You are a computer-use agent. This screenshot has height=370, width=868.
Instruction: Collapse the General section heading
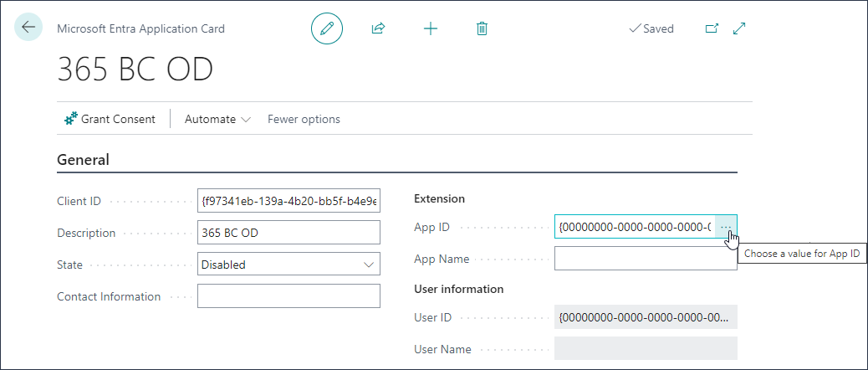click(x=83, y=160)
